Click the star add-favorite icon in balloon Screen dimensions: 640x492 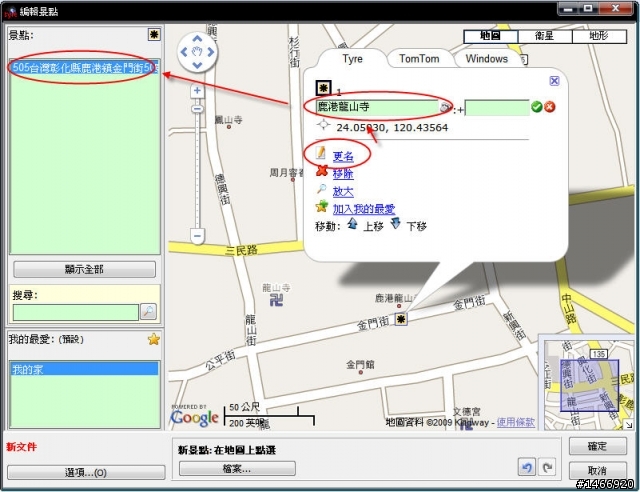pos(322,206)
